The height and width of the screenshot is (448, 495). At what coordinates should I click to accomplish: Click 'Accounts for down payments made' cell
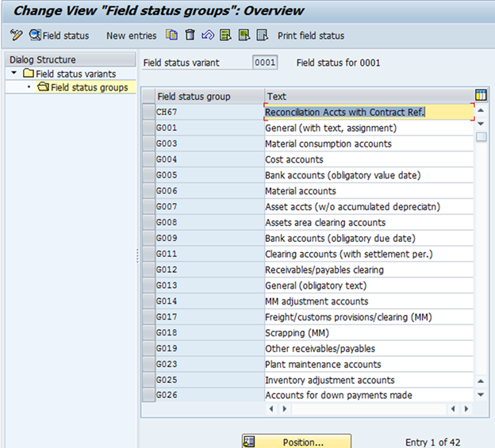369,395
